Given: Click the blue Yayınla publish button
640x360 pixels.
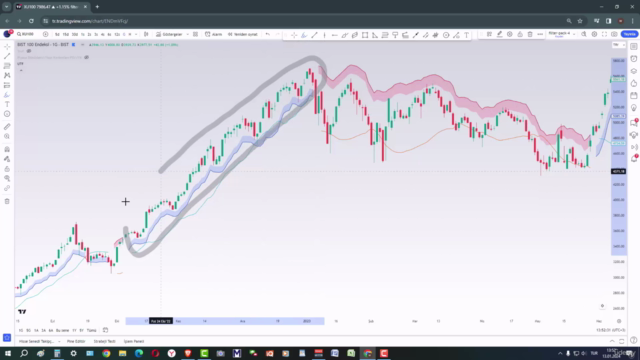Looking at the screenshot, I should click(x=629, y=34).
